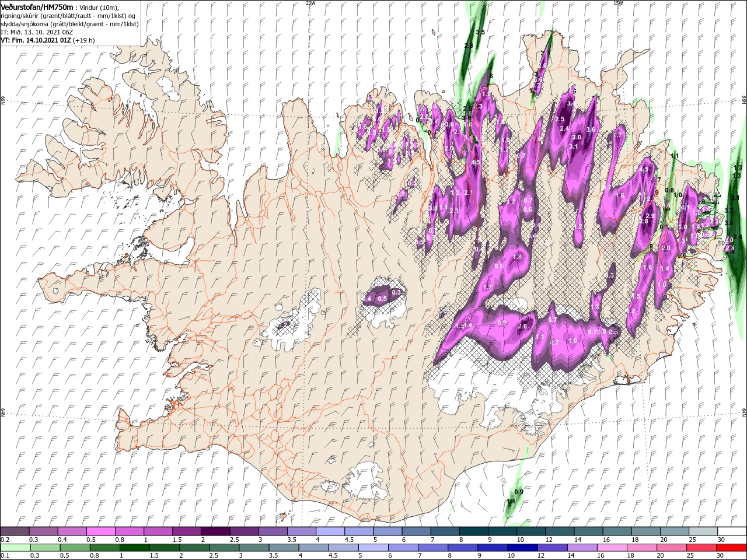Viewport: 747px width, 560px height.
Task: Pick snow scale swatch starting at 0.3
Action: point(43,531)
